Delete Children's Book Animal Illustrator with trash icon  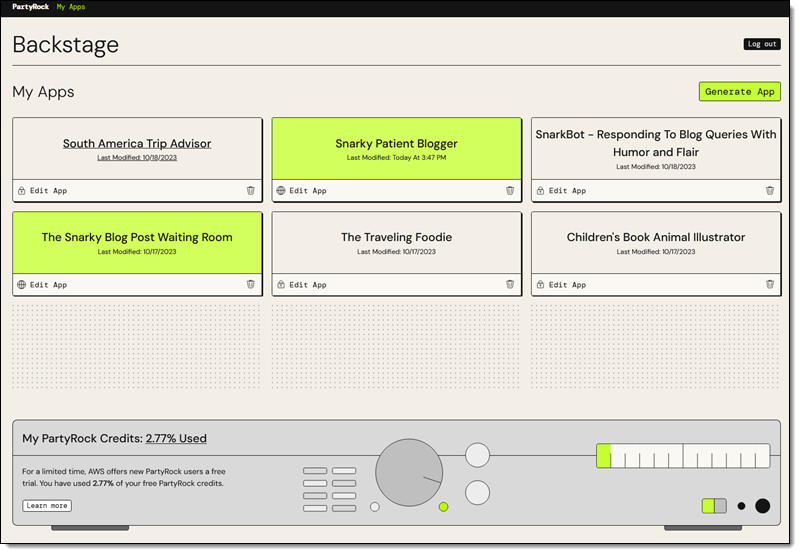tap(770, 284)
